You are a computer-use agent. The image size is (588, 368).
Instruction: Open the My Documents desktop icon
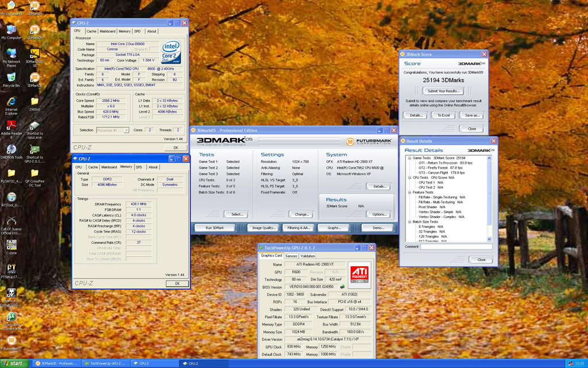click(x=11, y=8)
